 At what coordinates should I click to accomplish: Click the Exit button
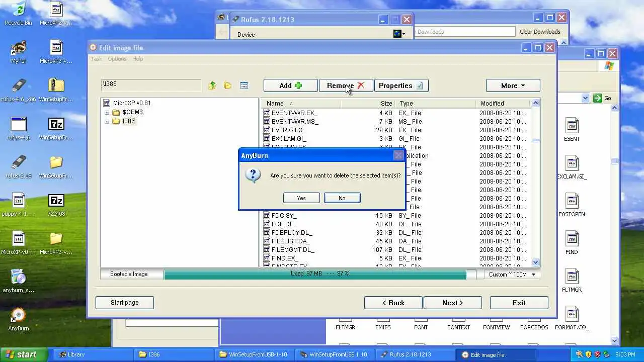(519, 303)
